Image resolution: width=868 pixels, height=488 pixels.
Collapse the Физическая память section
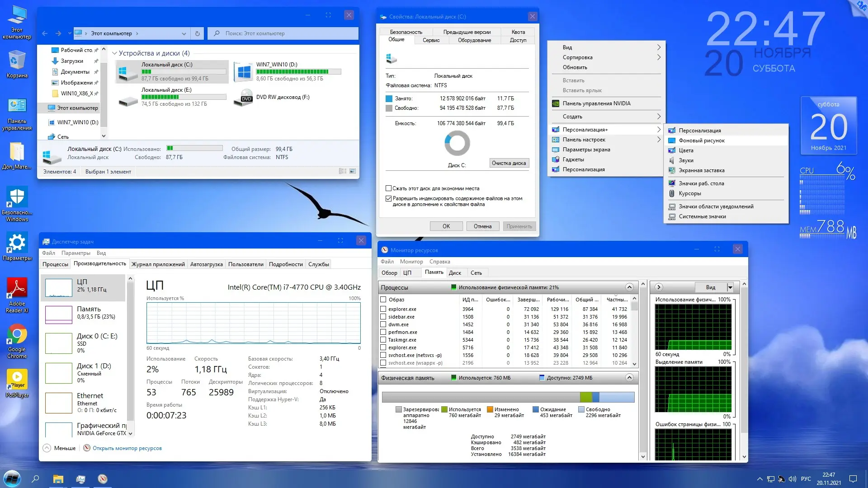(629, 378)
